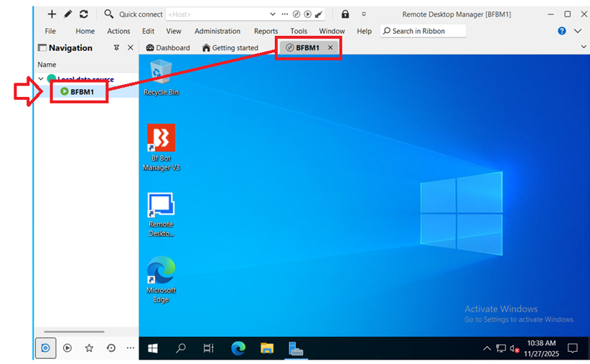The image size is (590, 364).
Task: Click Microsoft Edge icon in remote taskbar
Action: point(238,348)
